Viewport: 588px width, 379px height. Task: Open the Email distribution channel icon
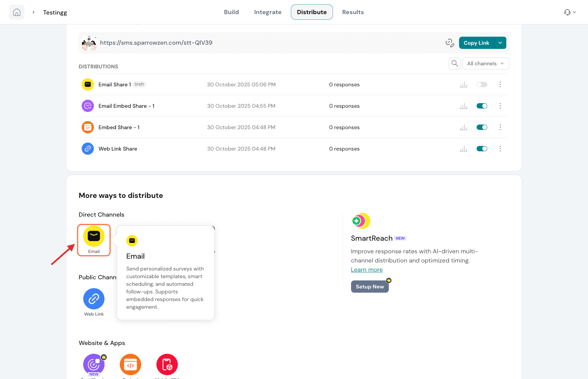point(94,236)
